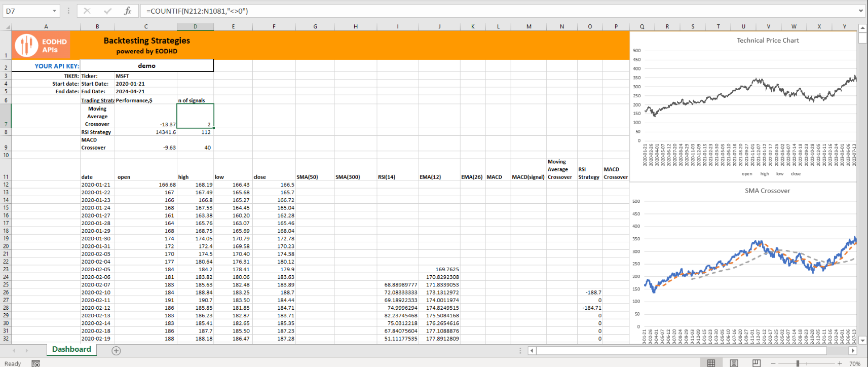Select row header 12
The image size is (868, 367).
(x=6, y=185)
